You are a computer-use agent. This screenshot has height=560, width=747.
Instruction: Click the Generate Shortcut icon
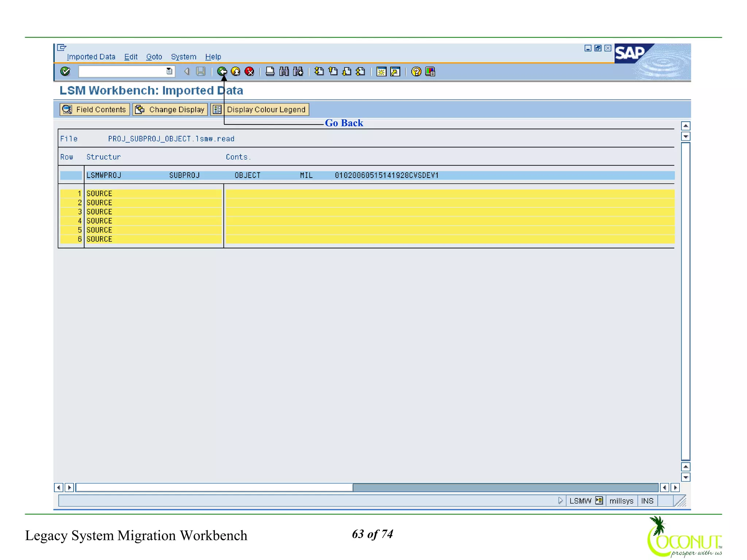click(395, 71)
